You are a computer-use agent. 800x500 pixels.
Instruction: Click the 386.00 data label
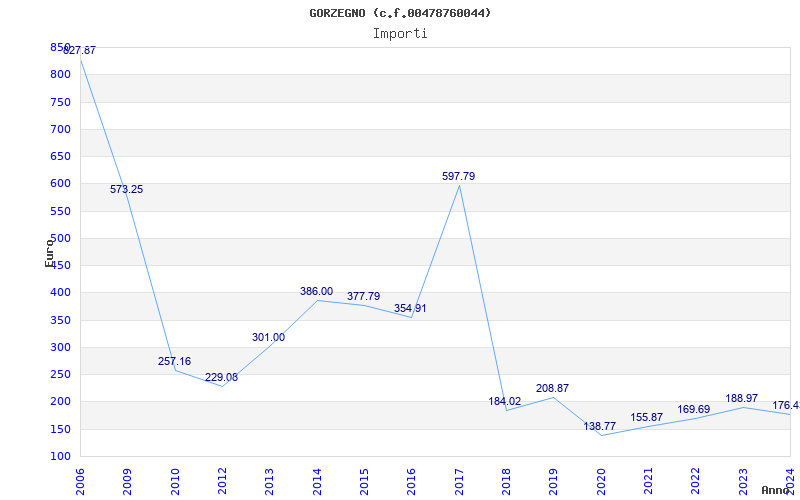(316, 291)
